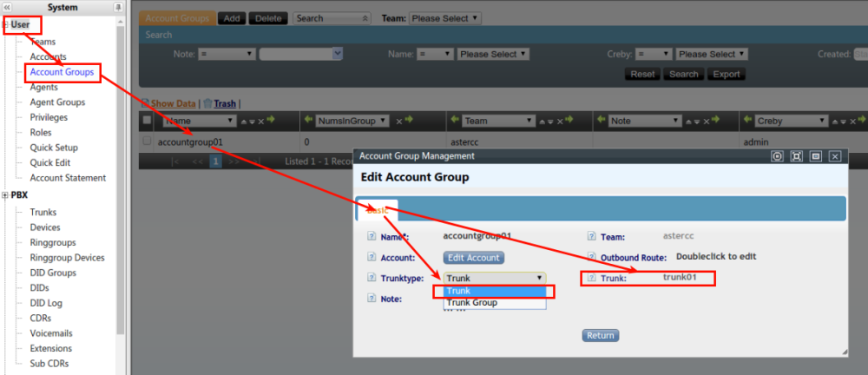The height and width of the screenshot is (375, 868).
Task: Click the help icon next to Account label
Action: click(372, 257)
